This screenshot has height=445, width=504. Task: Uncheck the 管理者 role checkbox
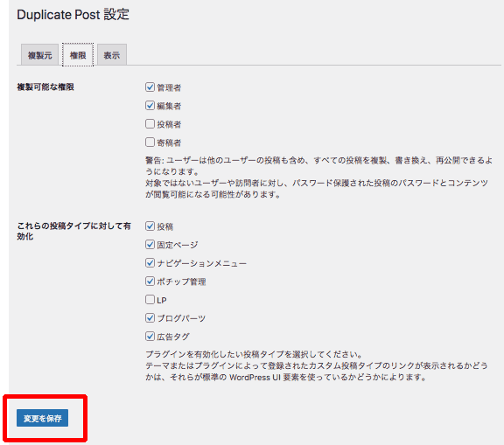click(x=150, y=87)
